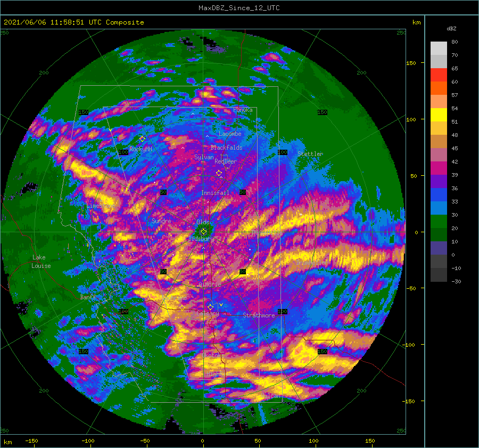
Task: Click the -30 value on the dBZ legend
Action: pos(456,282)
